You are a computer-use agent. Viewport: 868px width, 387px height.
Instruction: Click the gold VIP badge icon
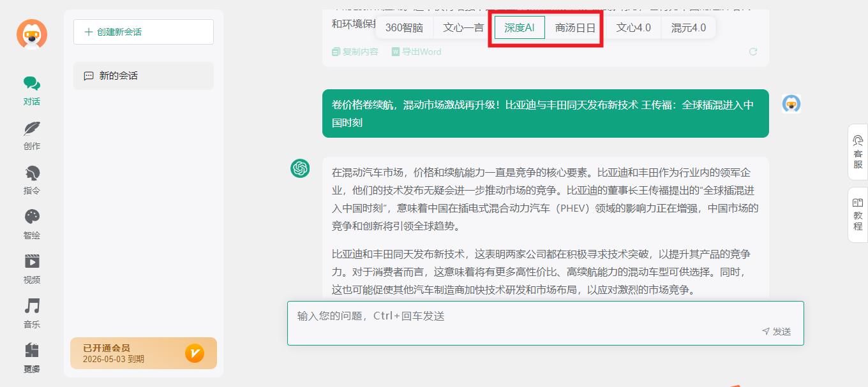195,353
